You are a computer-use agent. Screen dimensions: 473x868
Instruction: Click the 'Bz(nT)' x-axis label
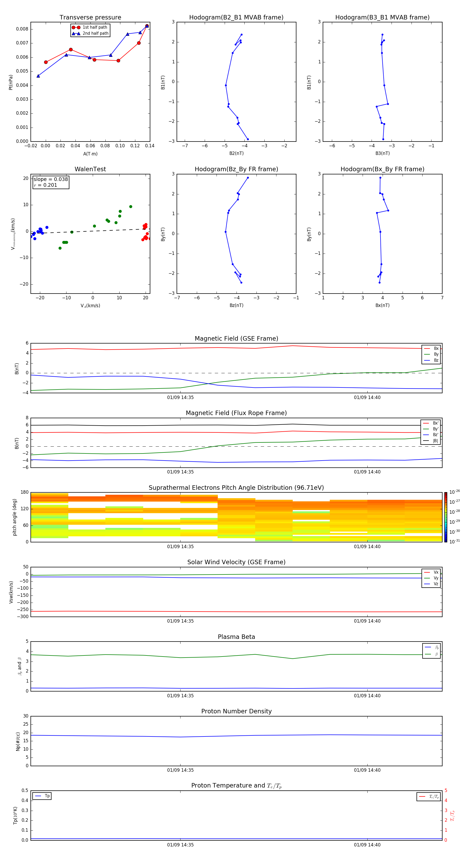pos(236,305)
